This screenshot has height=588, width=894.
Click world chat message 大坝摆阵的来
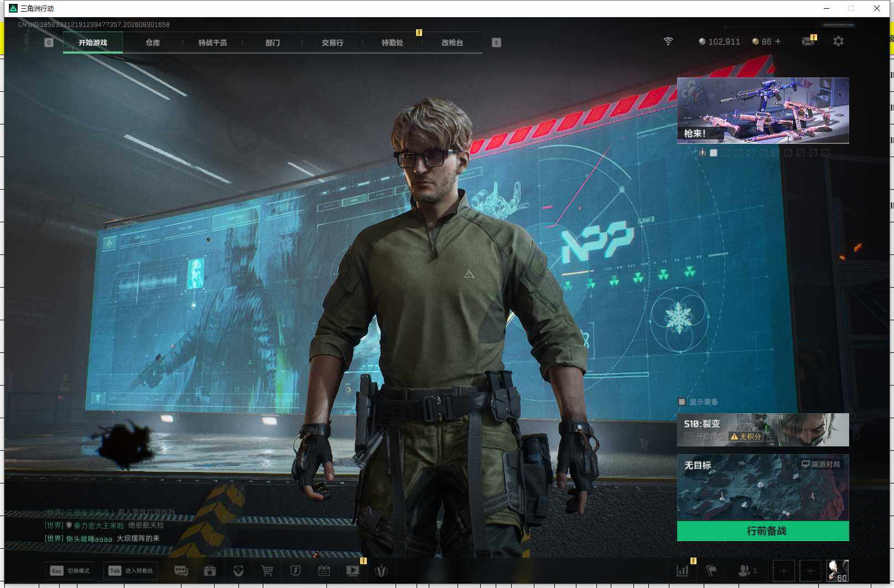coord(138,538)
